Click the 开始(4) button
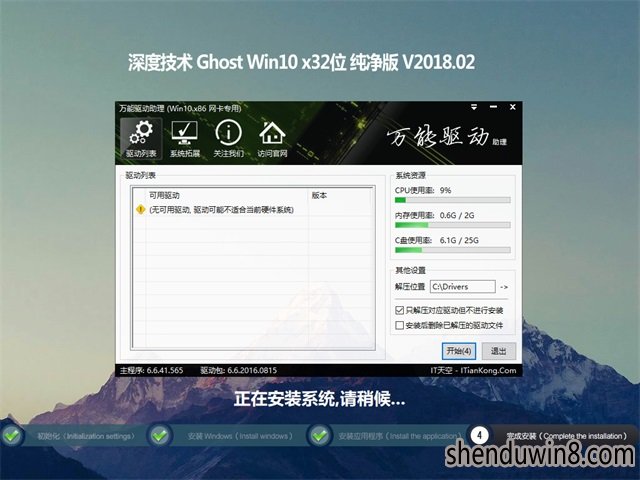 (x=459, y=351)
